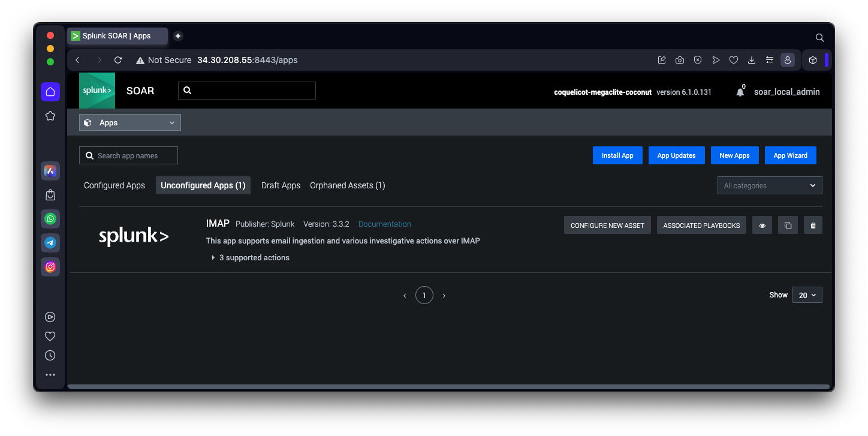Open the Opera sidebar home icon

[50, 92]
